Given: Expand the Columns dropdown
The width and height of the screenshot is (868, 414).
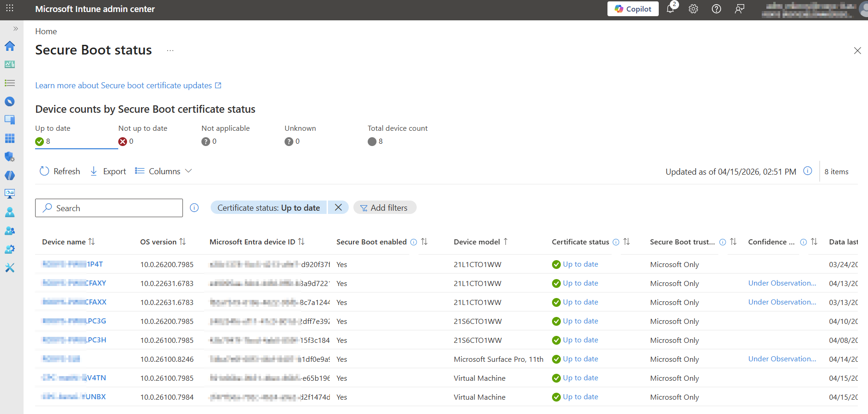Looking at the screenshot, I should pyautogui.click(x=164, y=171).
